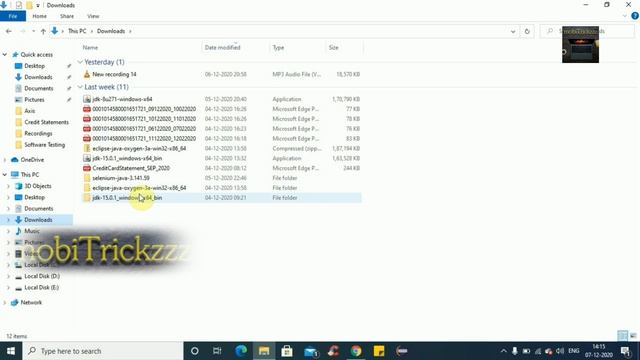Sort by the Size column header
This screenshot has width=640, height=360.
(x=333, y=48)
